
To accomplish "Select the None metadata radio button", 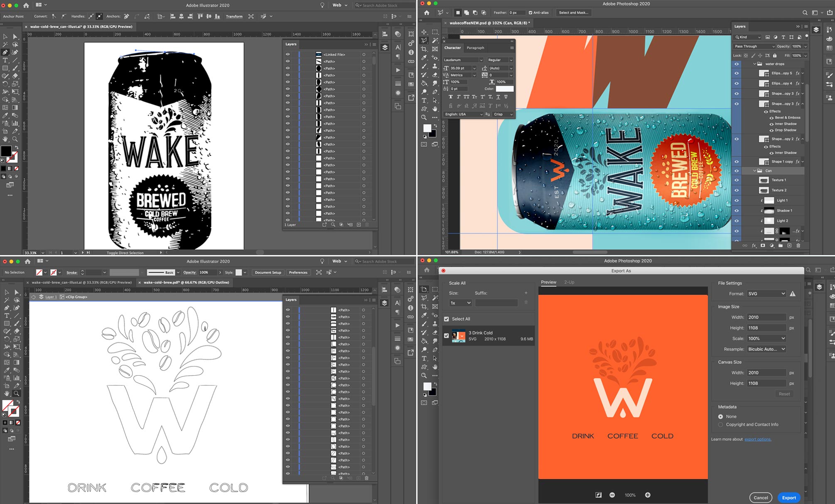I will coord(721,416).
